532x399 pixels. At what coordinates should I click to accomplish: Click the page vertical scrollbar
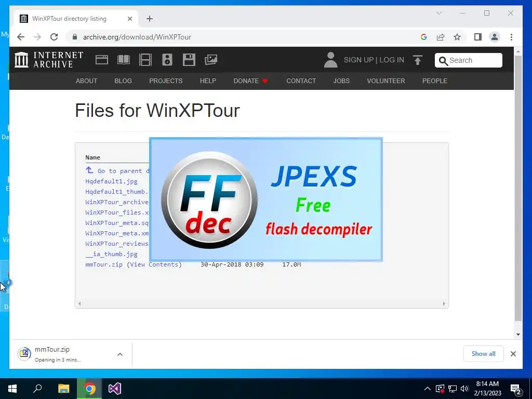[518, 188]
